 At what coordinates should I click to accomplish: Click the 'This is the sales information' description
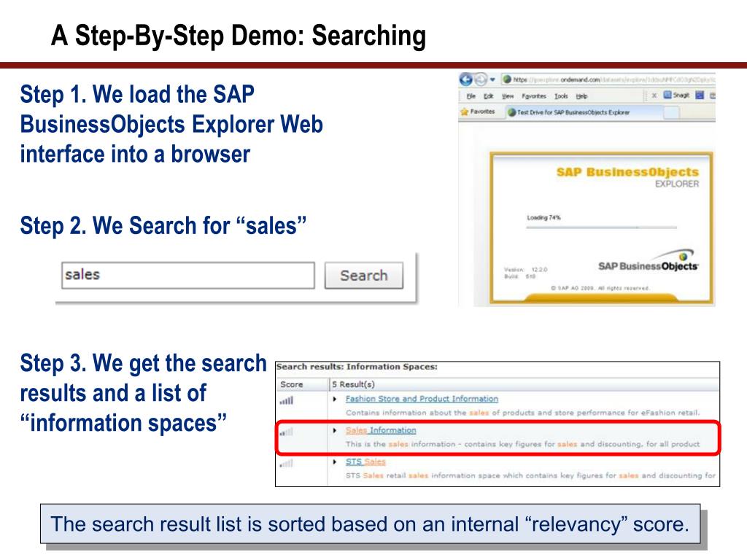(522, 444)
